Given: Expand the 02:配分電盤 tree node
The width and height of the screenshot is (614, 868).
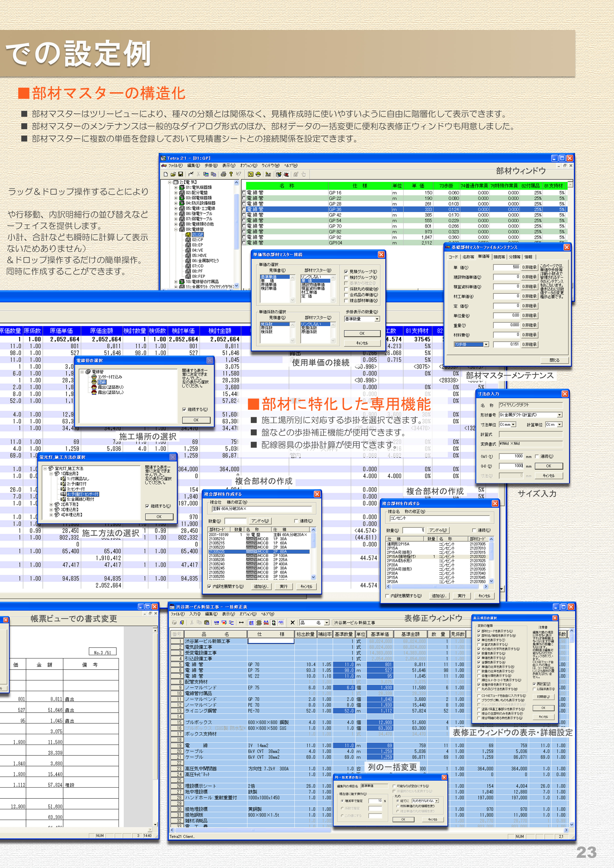Looking at the screenshot, I should click(x=176, y=193).
